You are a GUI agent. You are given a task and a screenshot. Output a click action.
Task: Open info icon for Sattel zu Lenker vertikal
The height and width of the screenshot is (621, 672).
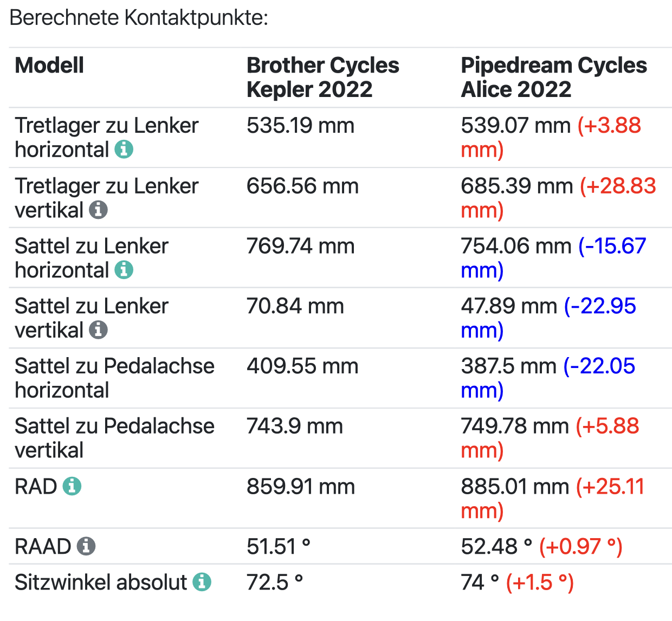(98, 330)
